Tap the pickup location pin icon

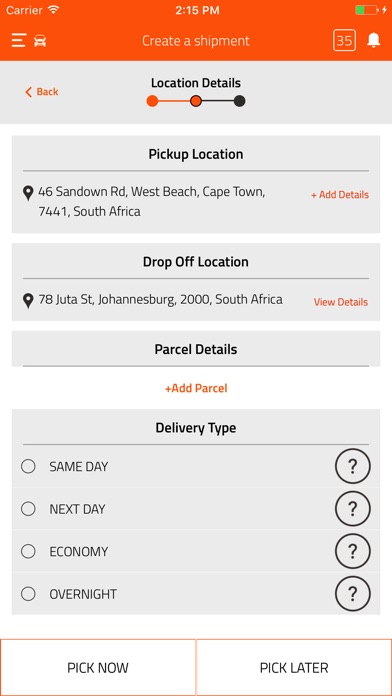28,193
